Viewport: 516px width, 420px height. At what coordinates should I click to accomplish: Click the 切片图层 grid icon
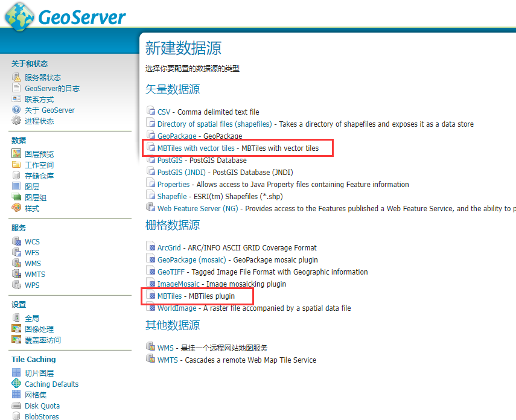[16, 373]
